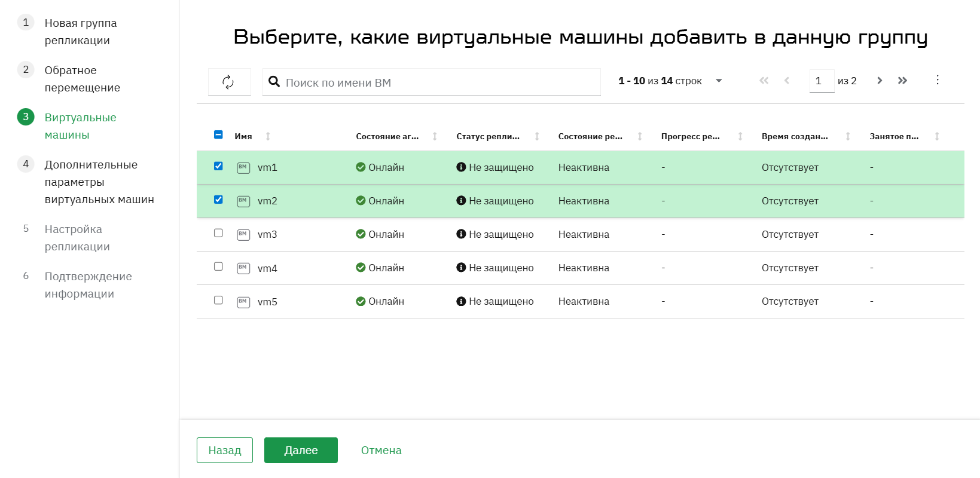Open step 3 Виртуальные машины
The height and width of the screenshot is (478, 980).
coord(80,126)
